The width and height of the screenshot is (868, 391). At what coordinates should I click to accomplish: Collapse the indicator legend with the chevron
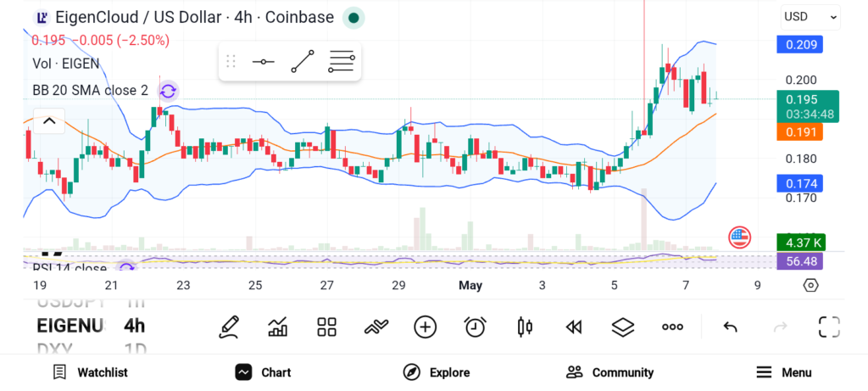49,121
